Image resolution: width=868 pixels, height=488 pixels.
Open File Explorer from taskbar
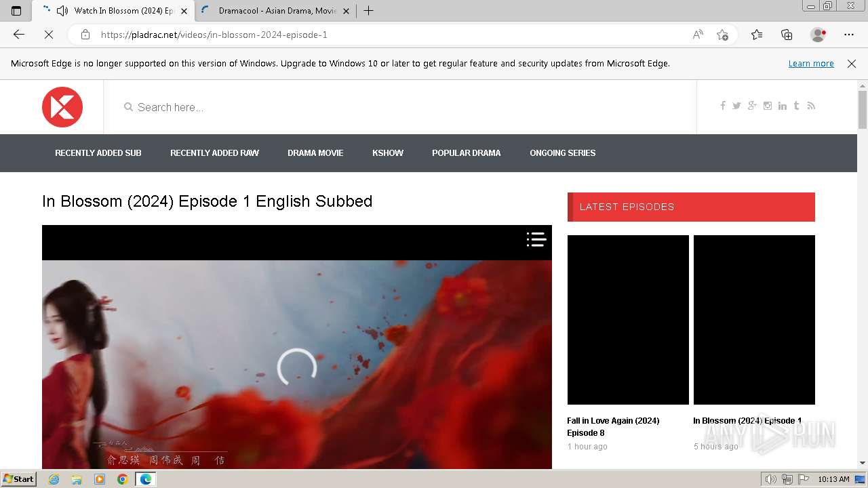(x=77, y=479)
